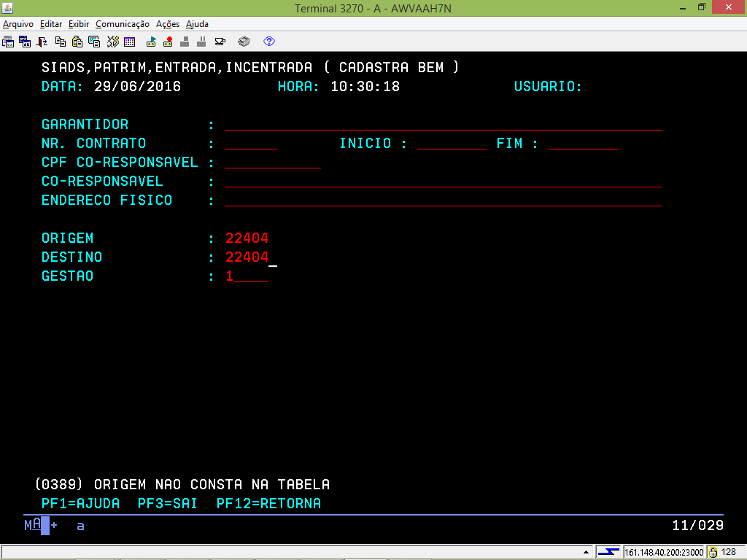Click the record macro red-dot icon

[x=168, y=42]
